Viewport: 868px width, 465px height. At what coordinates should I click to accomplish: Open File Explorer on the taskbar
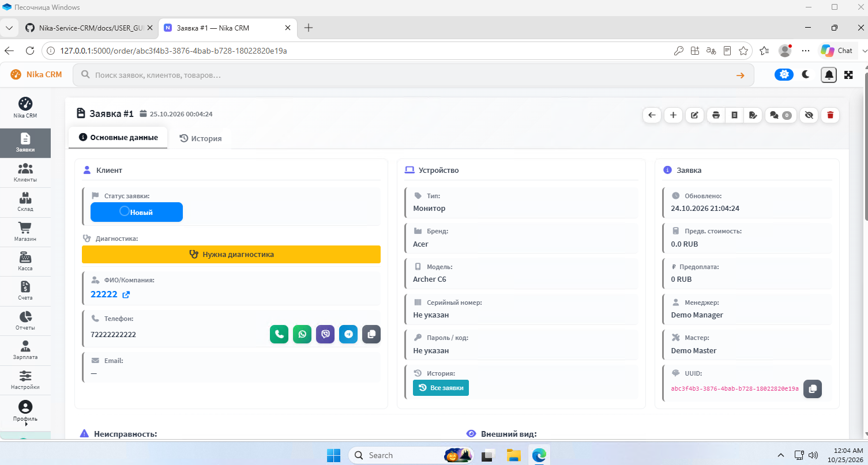pyautogui.click(x=514, y=455)
